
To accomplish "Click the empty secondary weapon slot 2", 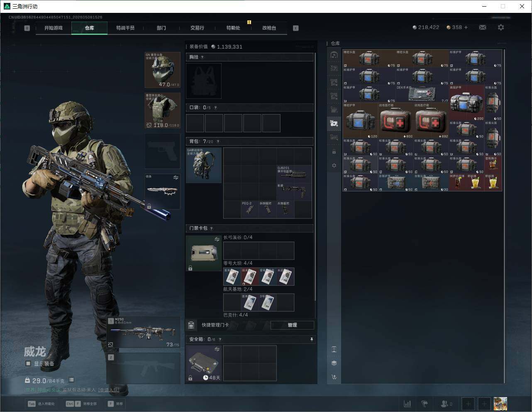I will tap(144, 368).
